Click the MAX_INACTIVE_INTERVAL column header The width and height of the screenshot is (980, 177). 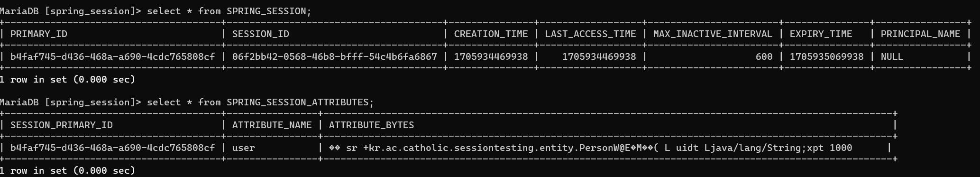pyautogui.click(x=713, y=34)
